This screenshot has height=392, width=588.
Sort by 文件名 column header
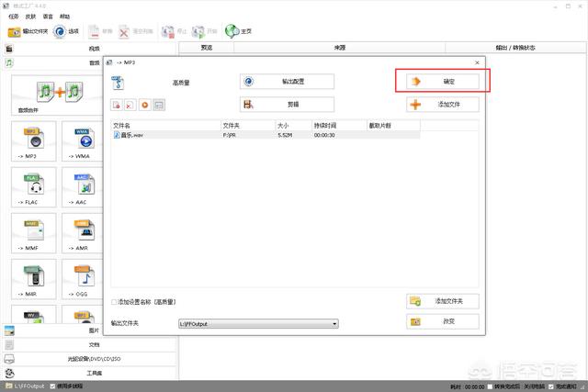click(x=166, y=126)
